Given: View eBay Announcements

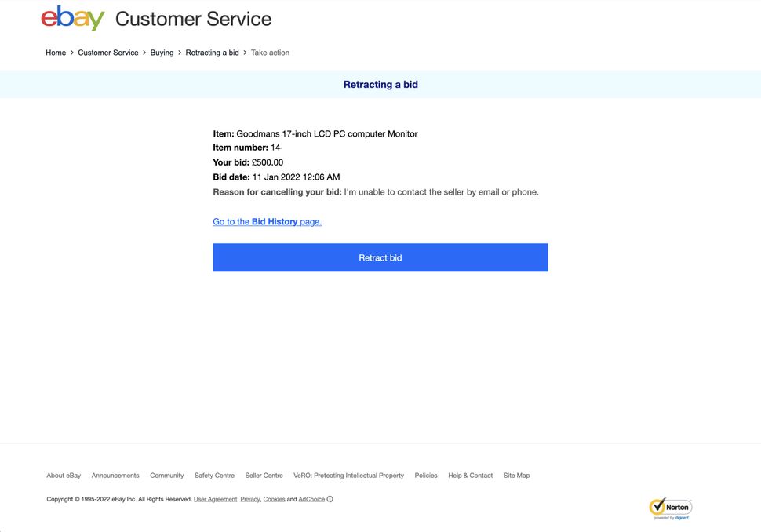Looking at the screenshot, I should [x=115, y=475].
